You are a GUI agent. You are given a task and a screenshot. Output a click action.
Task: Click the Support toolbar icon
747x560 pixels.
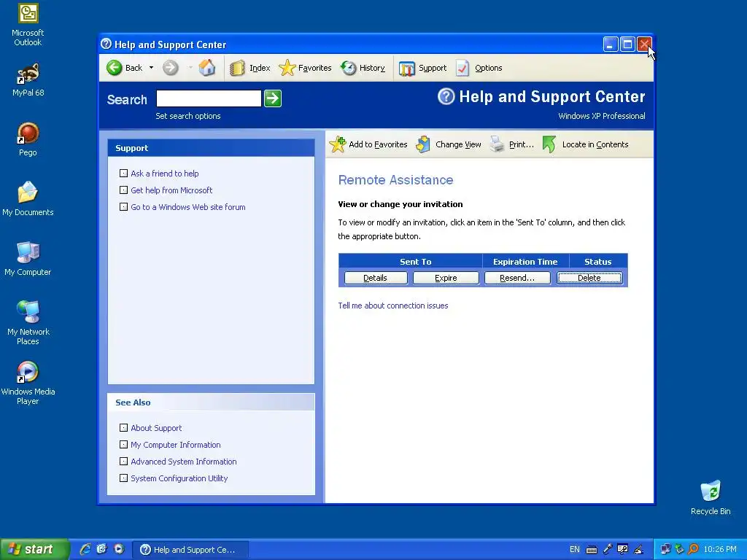click(x=407, y=69)
